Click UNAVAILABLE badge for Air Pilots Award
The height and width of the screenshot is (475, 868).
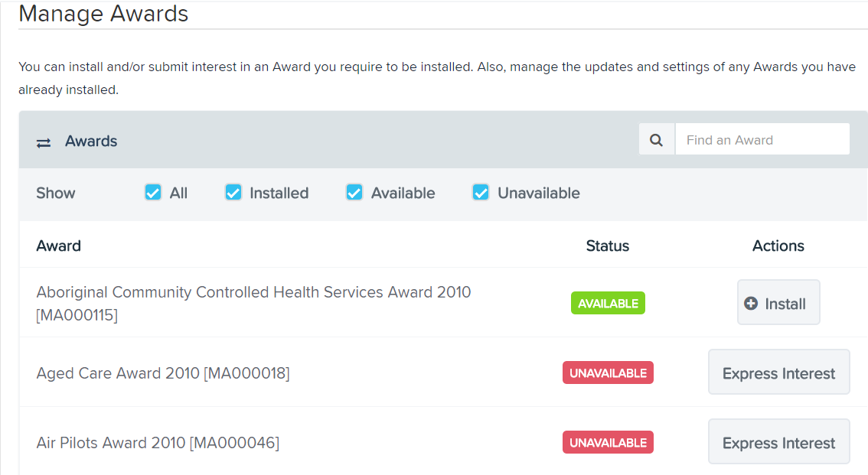click(608, 442)
